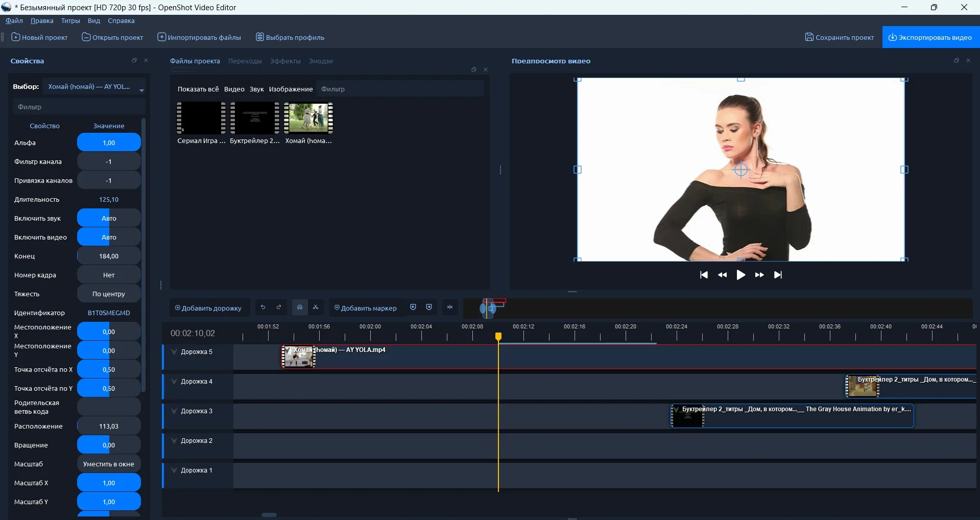Image resolution: width=980 pixels, height=520 pixels.
Task: Click the Альфа value slider
Action: pyautogui.click(x=109, y=143)
